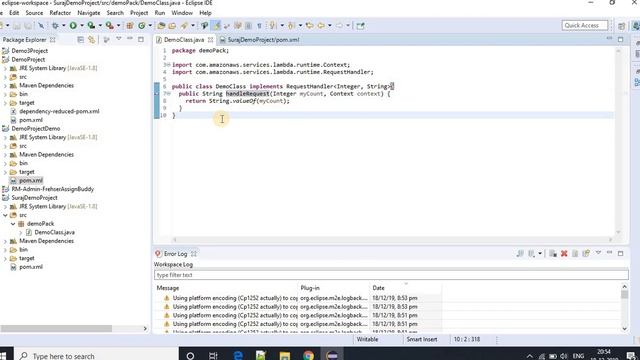Click Open Log icon in Error Log
Image resolution: width=640 pixels, height=360 pixels.
(x=575, y=253)
